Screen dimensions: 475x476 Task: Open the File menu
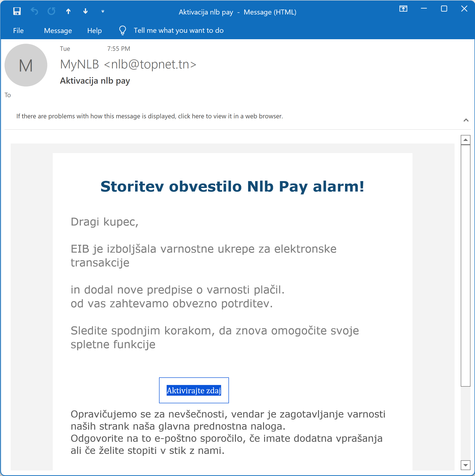18,31
